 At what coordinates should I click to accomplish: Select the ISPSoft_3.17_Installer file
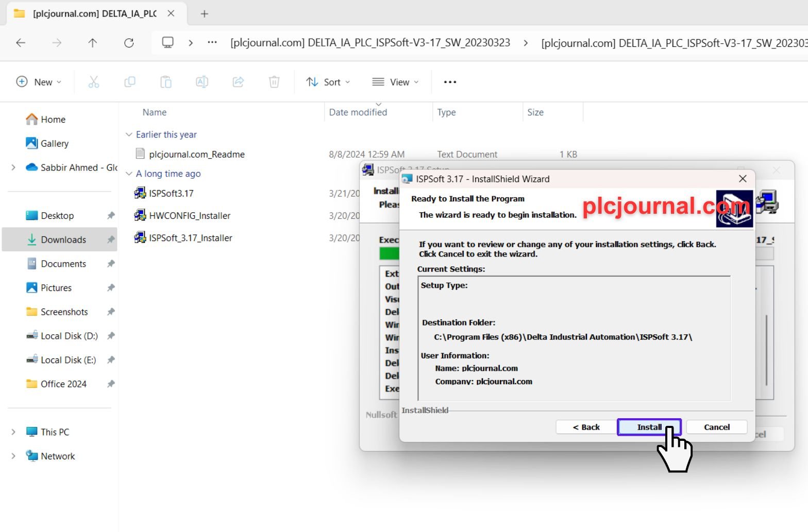(x=191, y=237)
